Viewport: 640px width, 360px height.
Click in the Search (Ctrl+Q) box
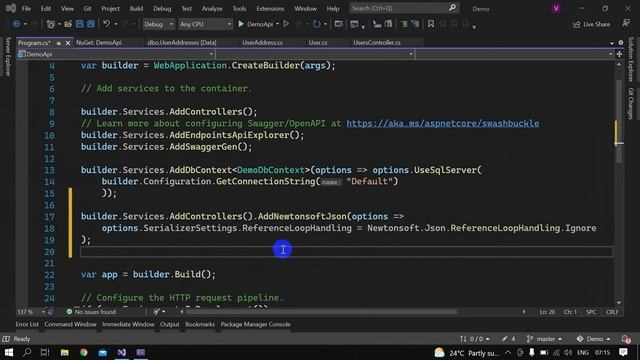point(399,8)
